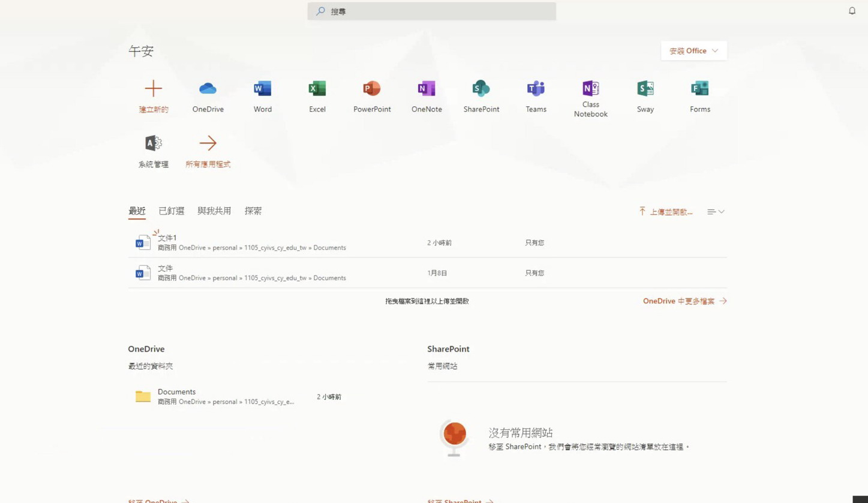Click the SharePoint section heading
Screen dimensions: 868x503
click(448, 349)
